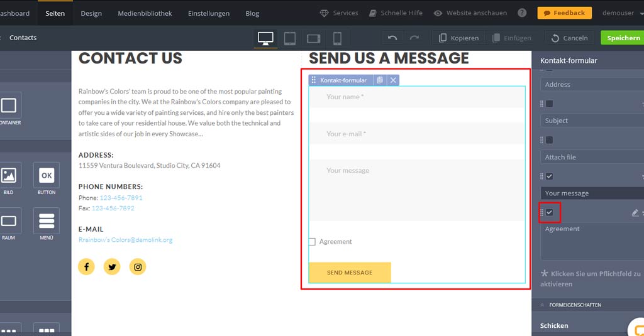
Task: Duplicate the Kontakt-formular widget
Action: (379, 80)
